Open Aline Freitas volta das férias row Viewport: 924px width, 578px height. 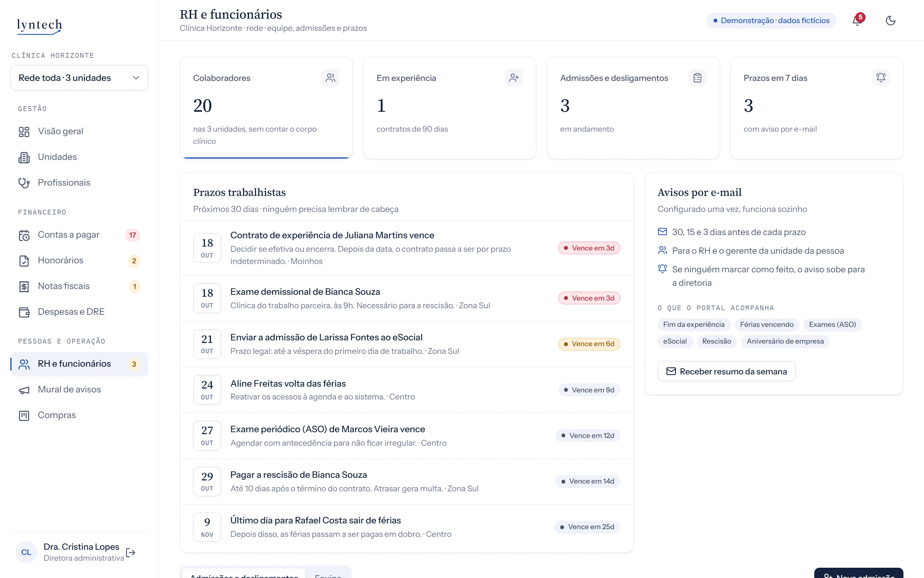[x=406, y=390]
